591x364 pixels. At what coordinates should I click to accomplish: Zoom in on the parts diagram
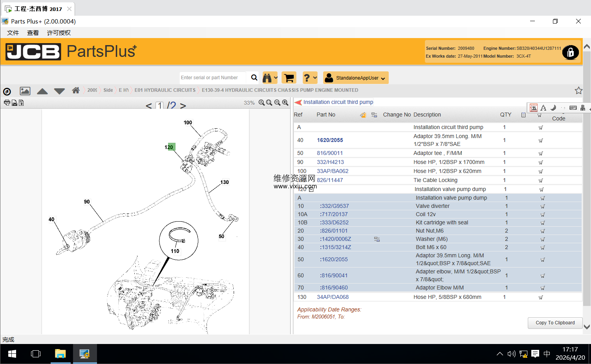tap(285, 103)
